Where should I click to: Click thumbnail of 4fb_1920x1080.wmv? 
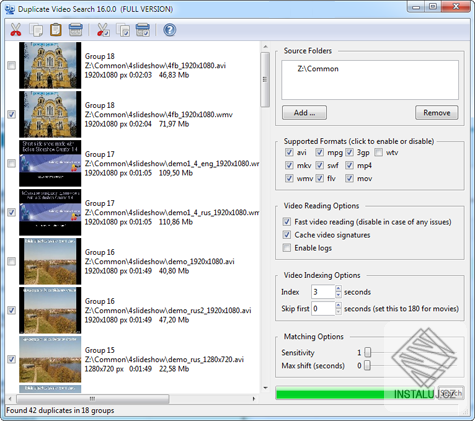coord(50,114)
